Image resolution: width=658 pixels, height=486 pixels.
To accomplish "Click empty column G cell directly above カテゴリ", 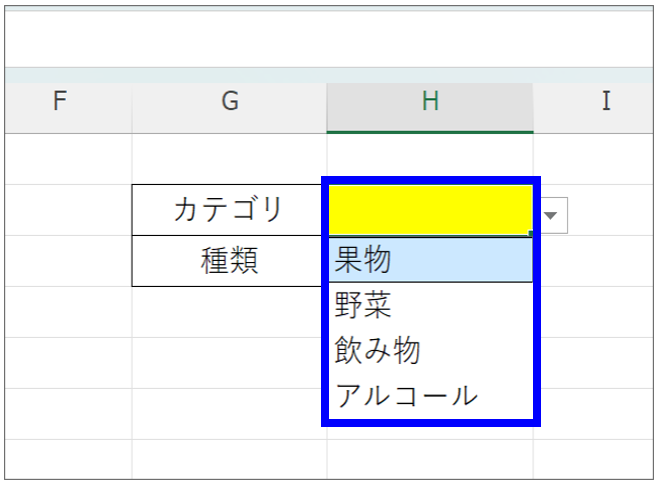I will tap(230, 159).
